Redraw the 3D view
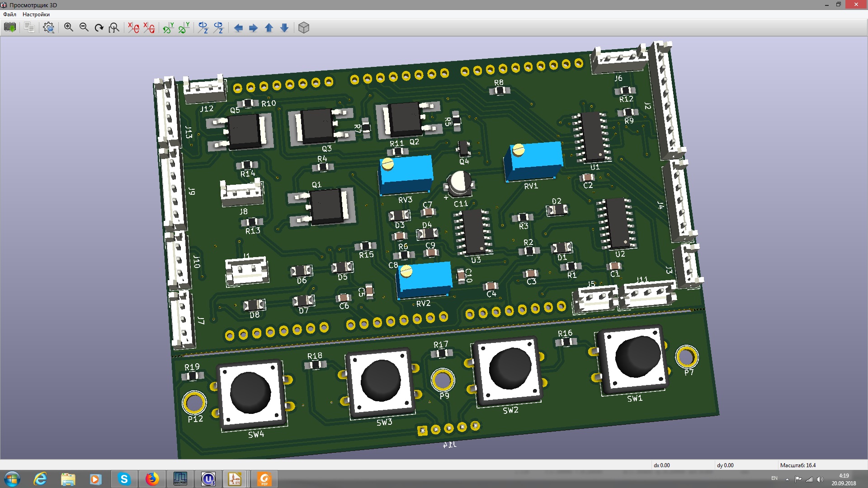868x488 pixels. click(x=99, y=28)
